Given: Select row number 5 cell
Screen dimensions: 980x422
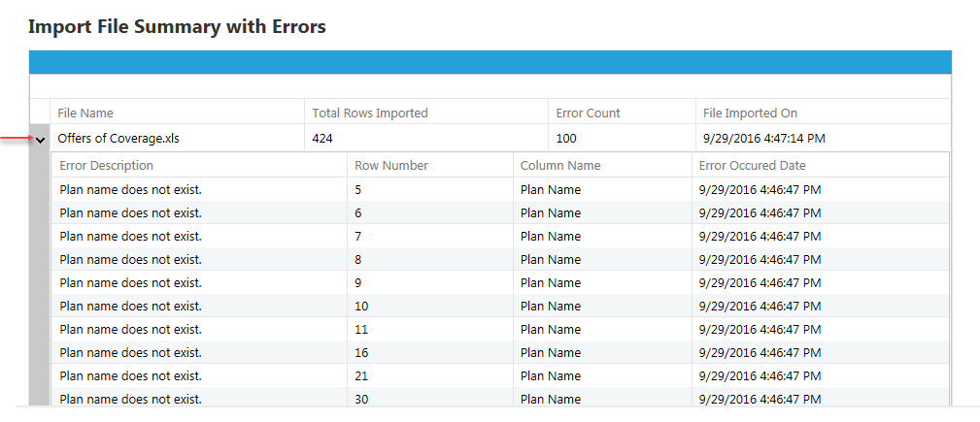Looking at the screenshot, I should click(x=430, y=190).
